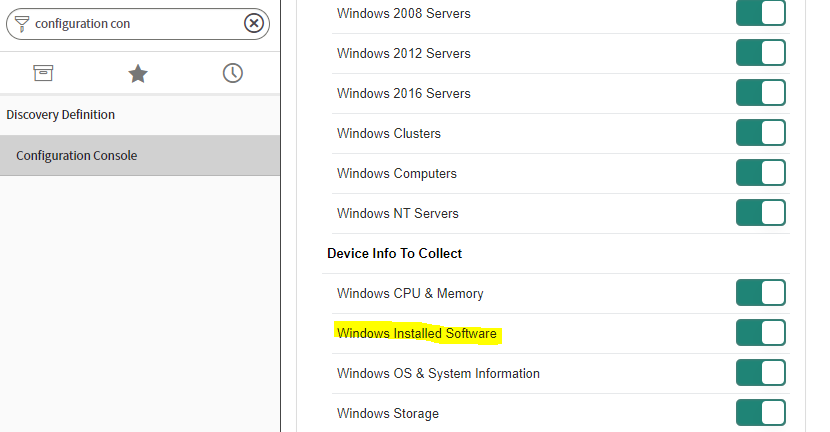This screenshot has width=830, height=432.
Task: Disable the Windows 2012 Servers switch
Action: tap(761, 53)
